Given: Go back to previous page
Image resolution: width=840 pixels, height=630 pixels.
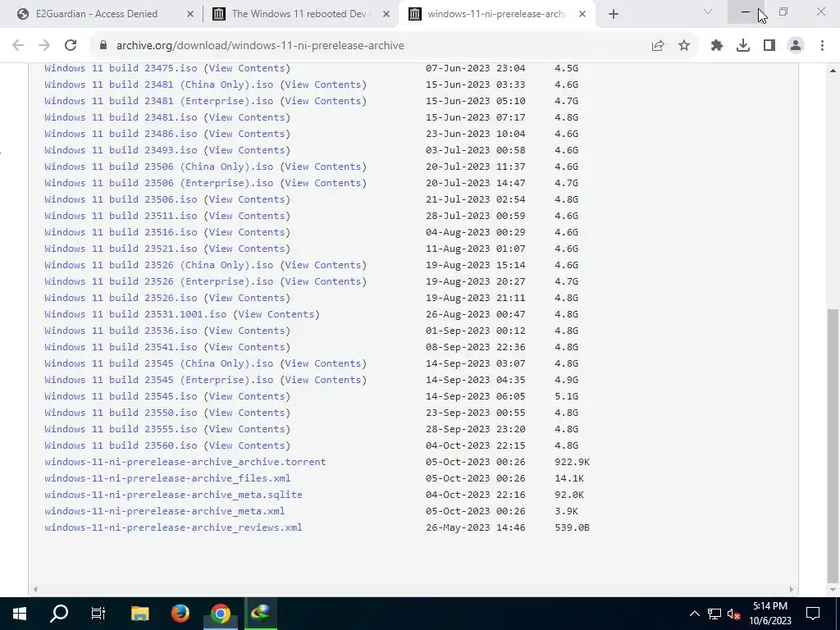Looking at the screenshot, I should (x=18, y=46).
